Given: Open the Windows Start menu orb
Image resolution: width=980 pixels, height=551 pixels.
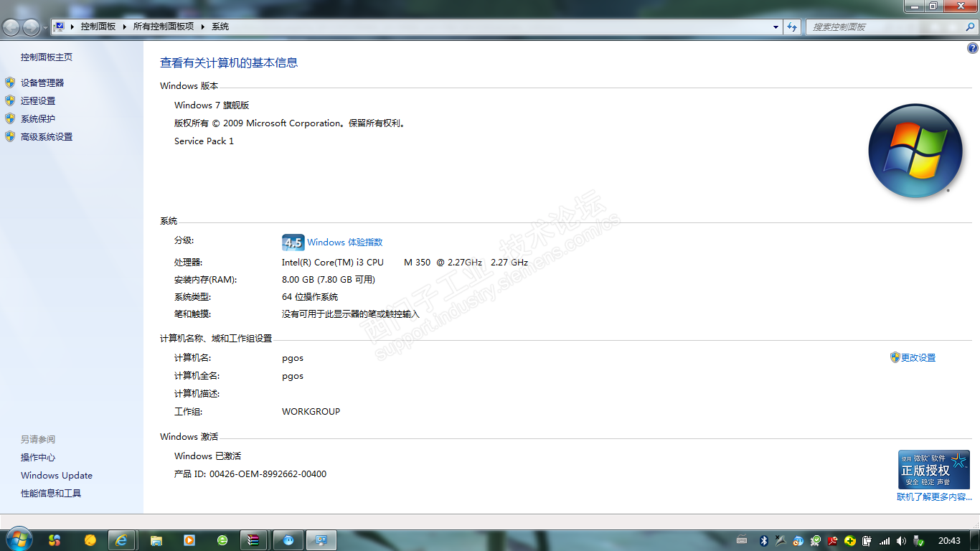Looking at the screenshot, I should pyautogui.click(x=18, y=540).
